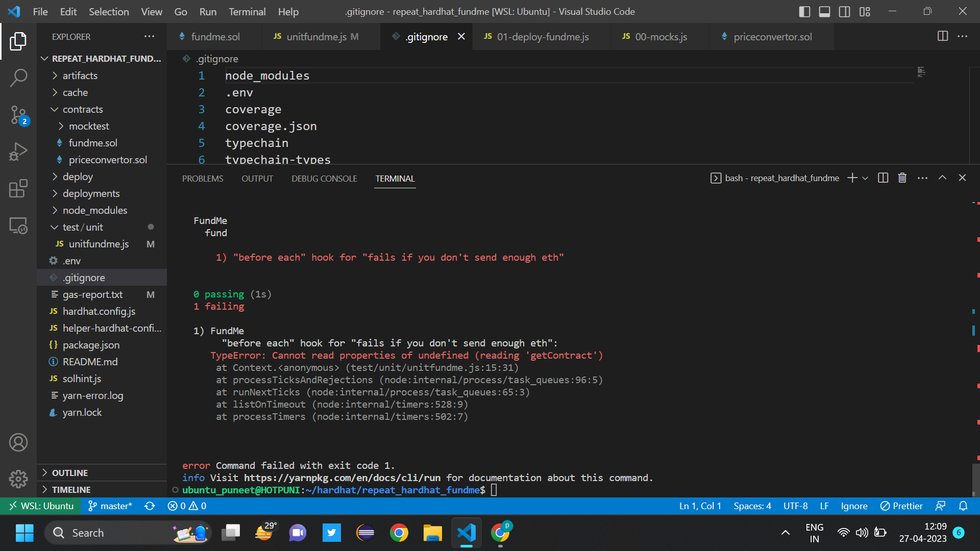980x551 pixels.
Task: Synchronize changes via status bar sync icon
Action: [x=150, y=506]
